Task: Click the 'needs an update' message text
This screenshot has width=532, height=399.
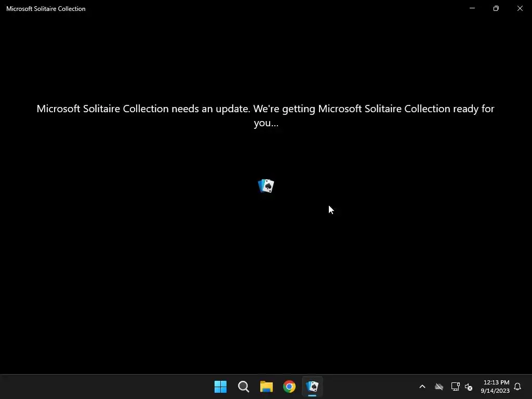Action: click(x=265, y=115)
